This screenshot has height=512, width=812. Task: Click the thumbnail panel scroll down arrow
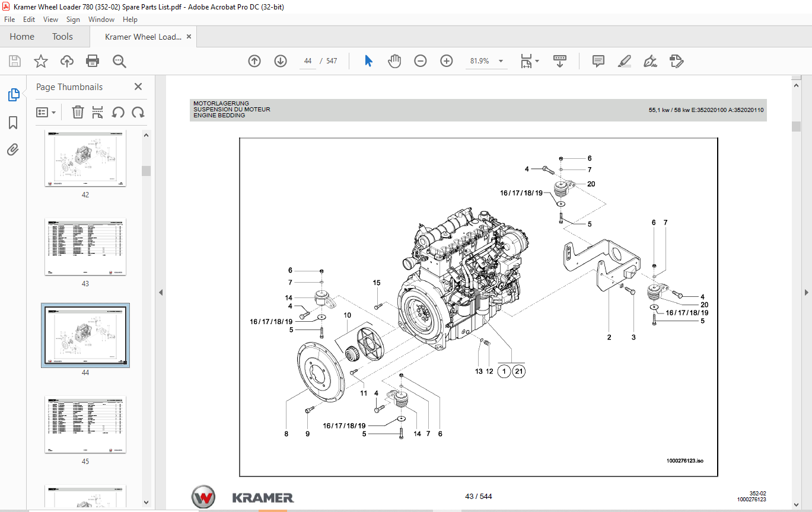point(146,503)
